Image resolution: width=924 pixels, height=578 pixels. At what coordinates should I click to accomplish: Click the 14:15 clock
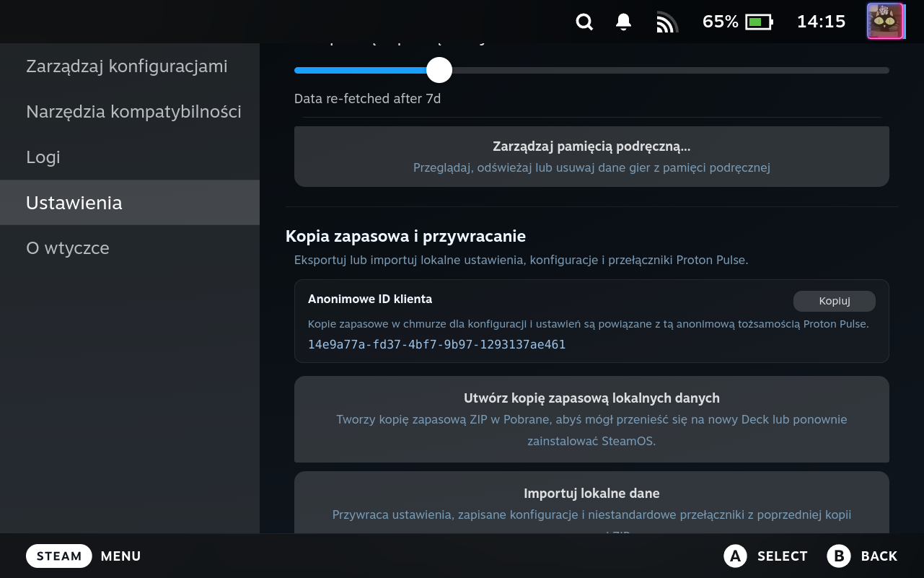(821, 22)
